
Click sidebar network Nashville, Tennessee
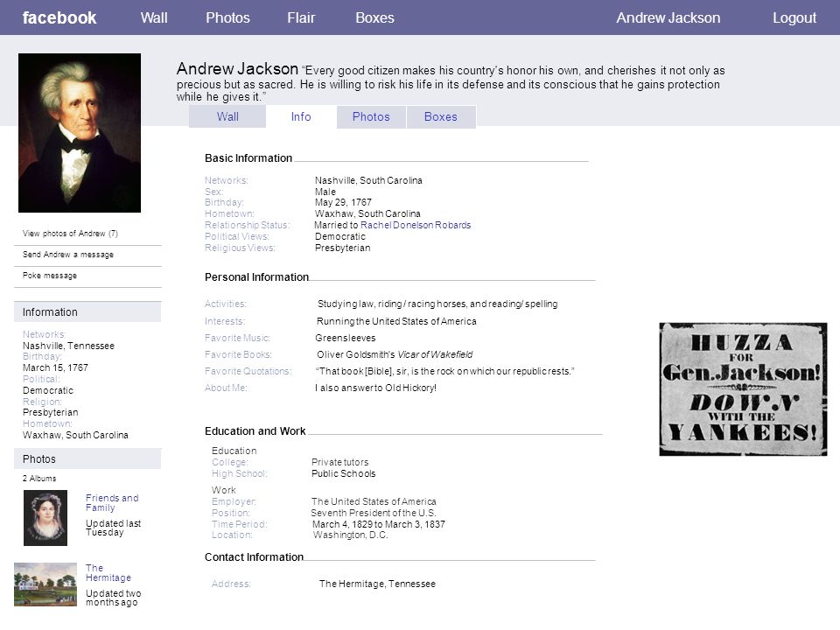click(x=68, y=346)
